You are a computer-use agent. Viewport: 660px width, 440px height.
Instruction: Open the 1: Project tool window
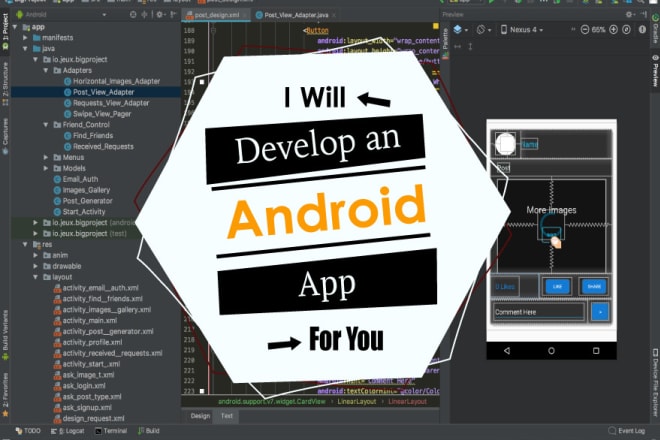(5, 31)
